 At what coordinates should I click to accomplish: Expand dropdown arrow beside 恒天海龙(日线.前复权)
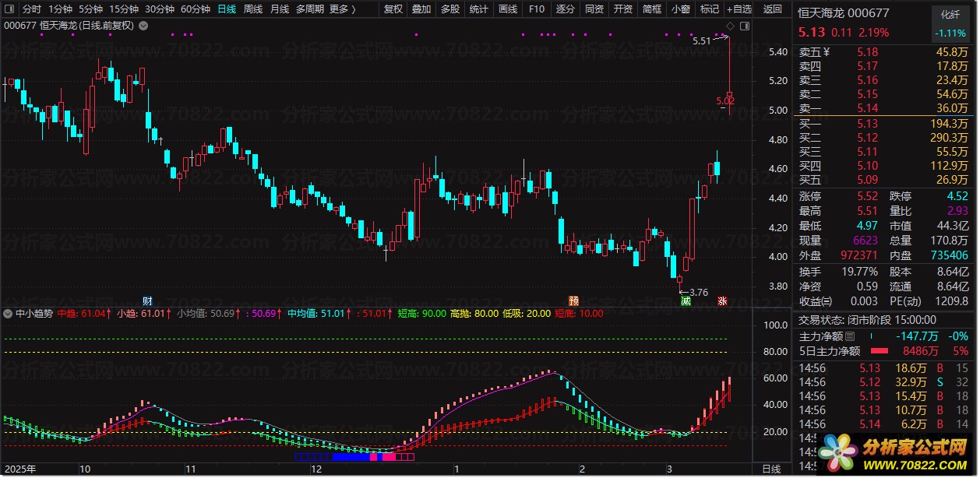pyautogui.click(x=143, y=26)
